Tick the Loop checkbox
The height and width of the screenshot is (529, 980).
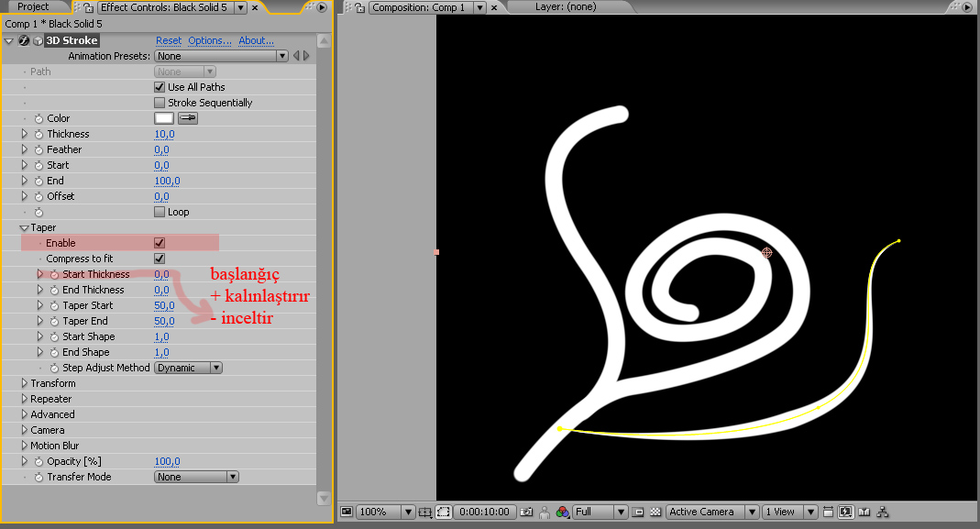[x=160, y=212]
